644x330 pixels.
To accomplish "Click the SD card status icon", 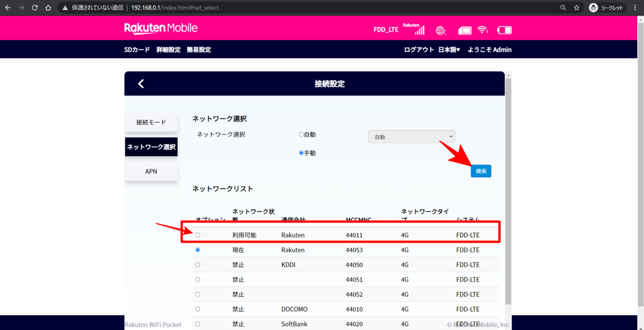I will tap(465, 30).
